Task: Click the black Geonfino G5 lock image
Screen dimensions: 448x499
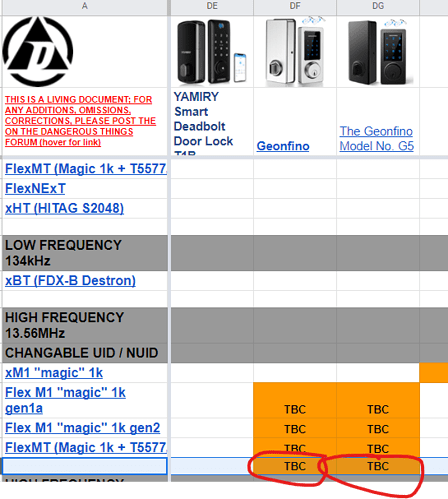Action: tap(379, 52)
